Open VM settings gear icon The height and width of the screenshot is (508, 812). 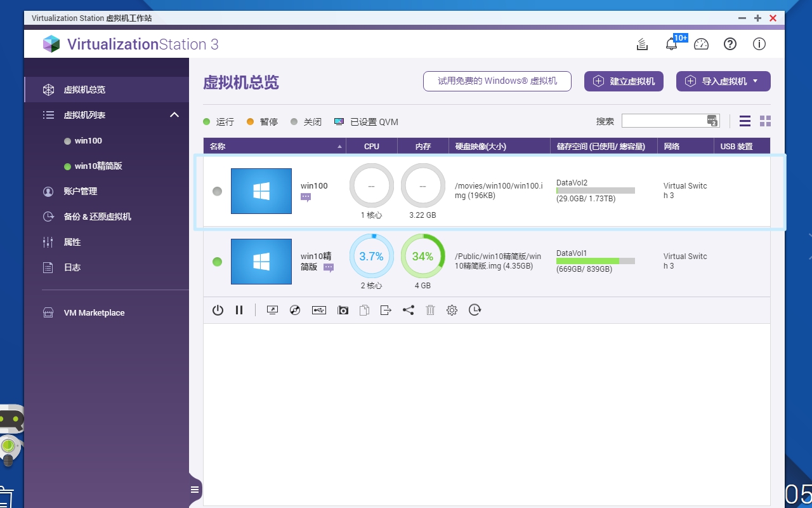pyautogui.click(x=452, y=310)
